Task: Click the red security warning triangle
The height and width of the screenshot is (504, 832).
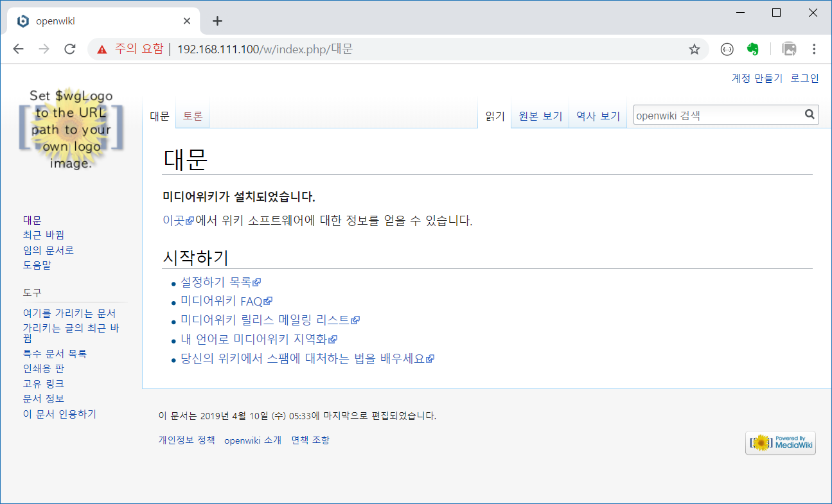Action: pyautogui.click(x=102, y=49)
